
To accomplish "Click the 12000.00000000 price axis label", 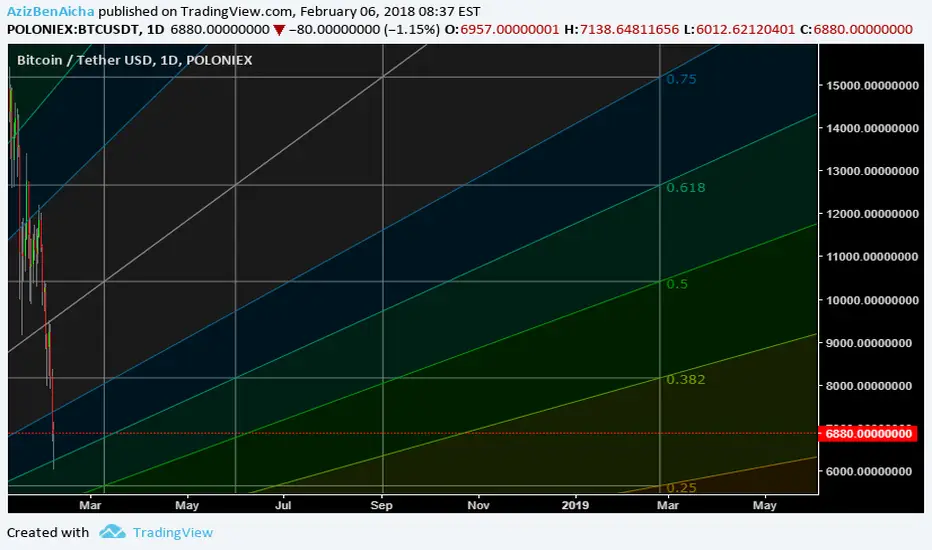I will (x=873, y=214).
